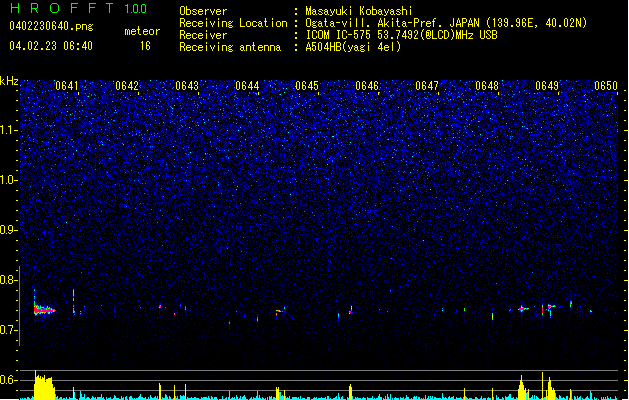
Task: Click the 0644 time axis marker
Action: pyautogui.click(x=247, y=86)
